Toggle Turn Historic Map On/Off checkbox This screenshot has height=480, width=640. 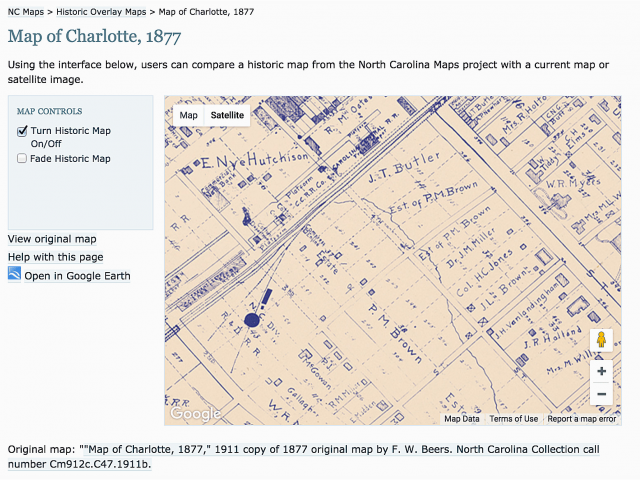tap(22, 131)
